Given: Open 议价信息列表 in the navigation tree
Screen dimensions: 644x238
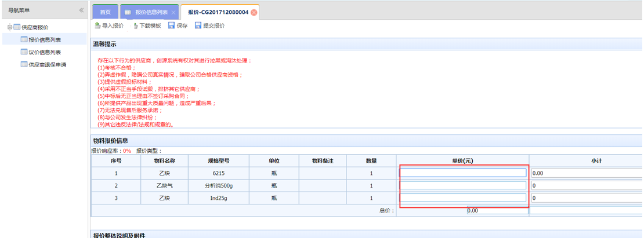Looking at the screenshot, I should point(45,52).
